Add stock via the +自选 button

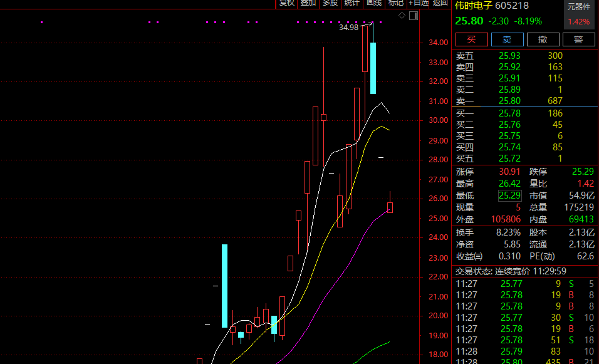(419, 3)
